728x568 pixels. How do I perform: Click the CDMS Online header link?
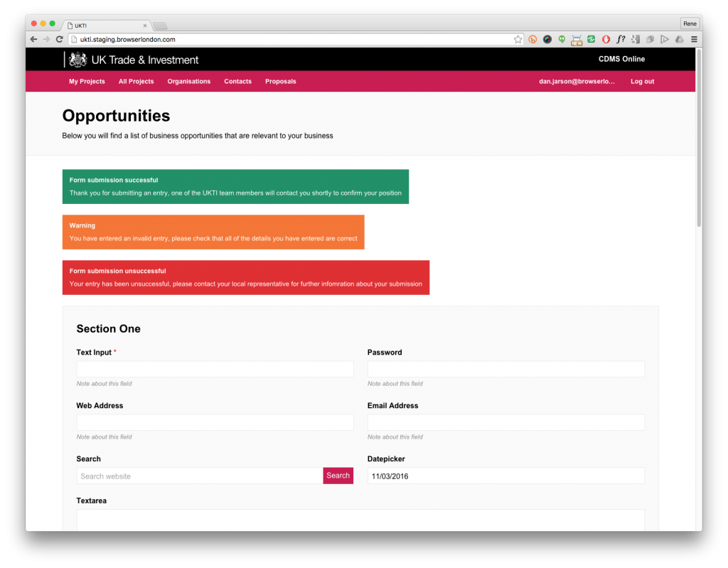coord(621,59)
